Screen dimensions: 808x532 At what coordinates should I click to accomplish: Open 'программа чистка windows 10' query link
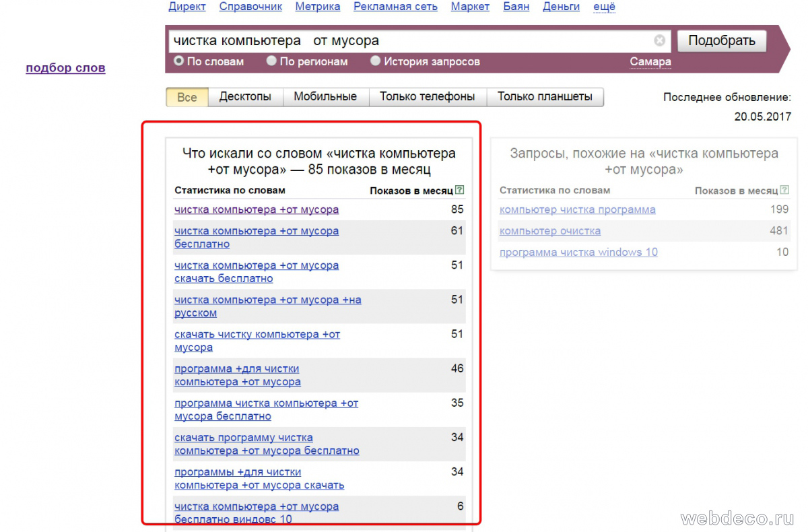tap(578, 253)
